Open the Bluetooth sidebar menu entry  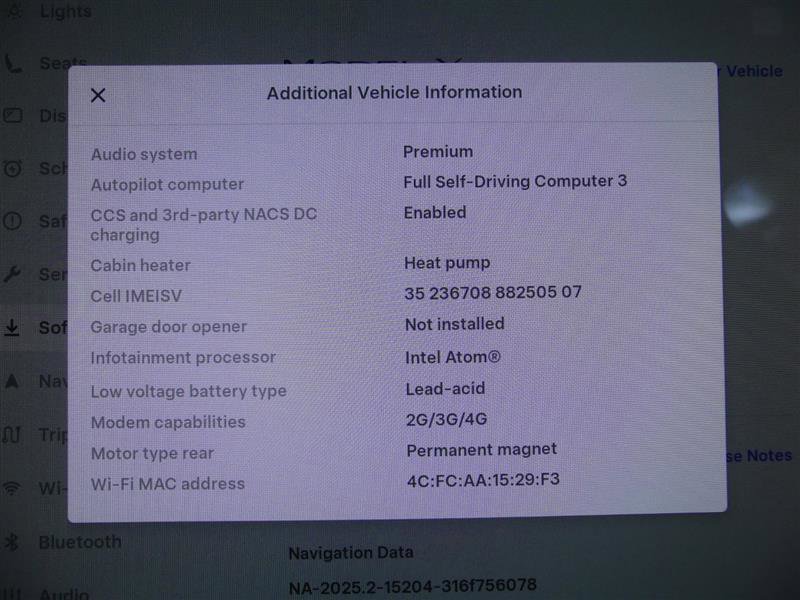[78, 542]
